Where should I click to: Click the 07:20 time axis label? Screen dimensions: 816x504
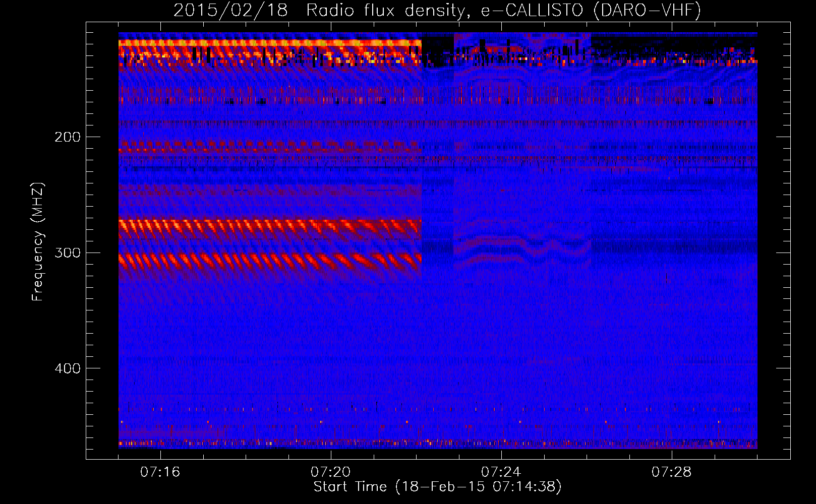(x=330, y=472)
